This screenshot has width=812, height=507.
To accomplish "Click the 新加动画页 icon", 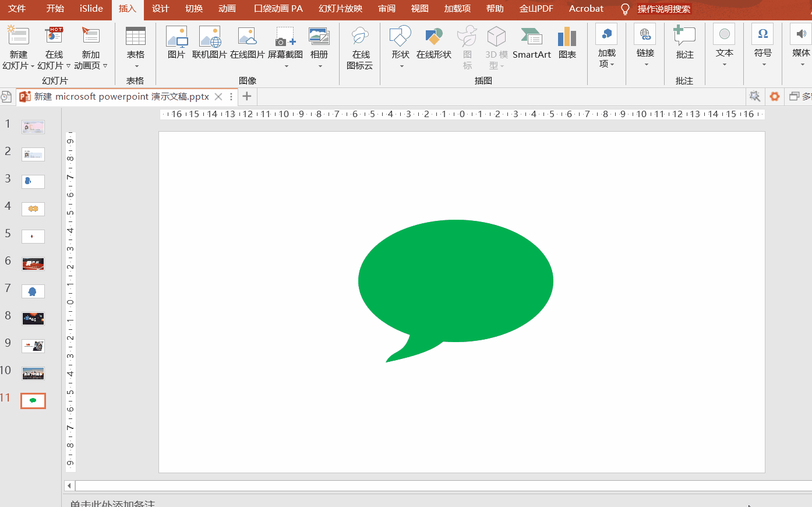I will tap(90, 37).
